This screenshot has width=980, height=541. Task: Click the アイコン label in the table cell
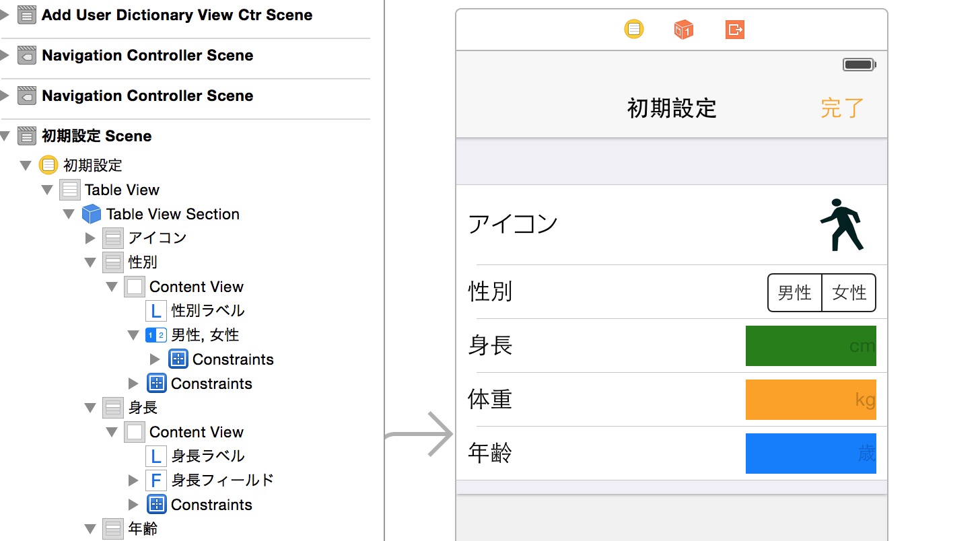coord(513,223)
